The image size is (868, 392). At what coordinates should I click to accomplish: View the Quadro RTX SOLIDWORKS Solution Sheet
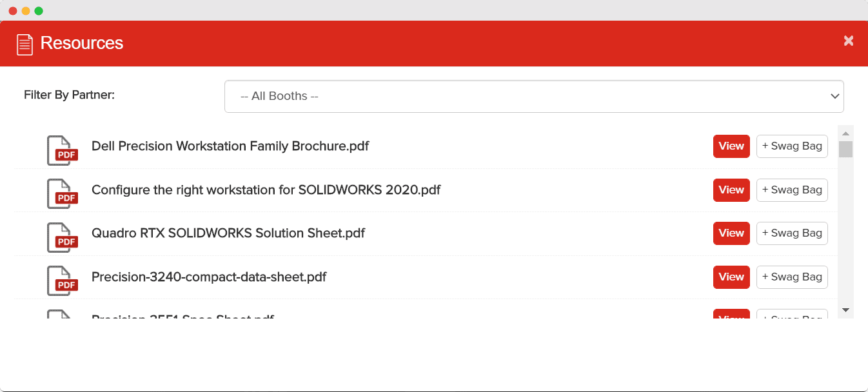(x=731, y=233)
